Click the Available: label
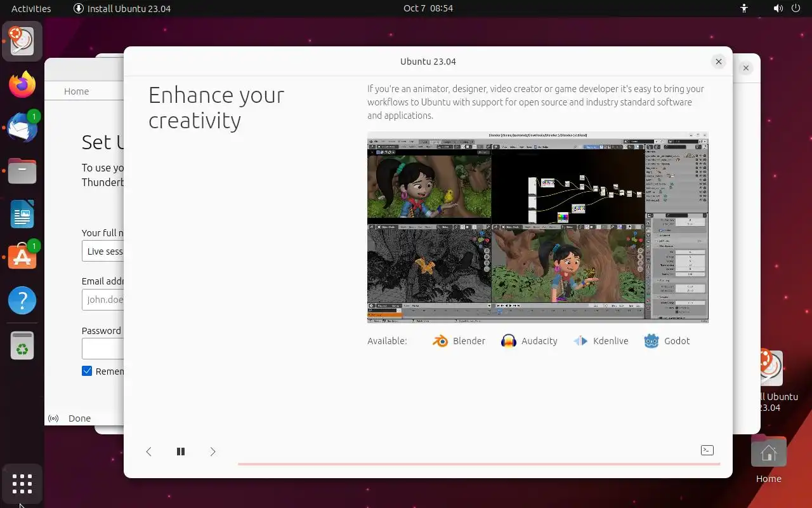 tap(387, 341)
